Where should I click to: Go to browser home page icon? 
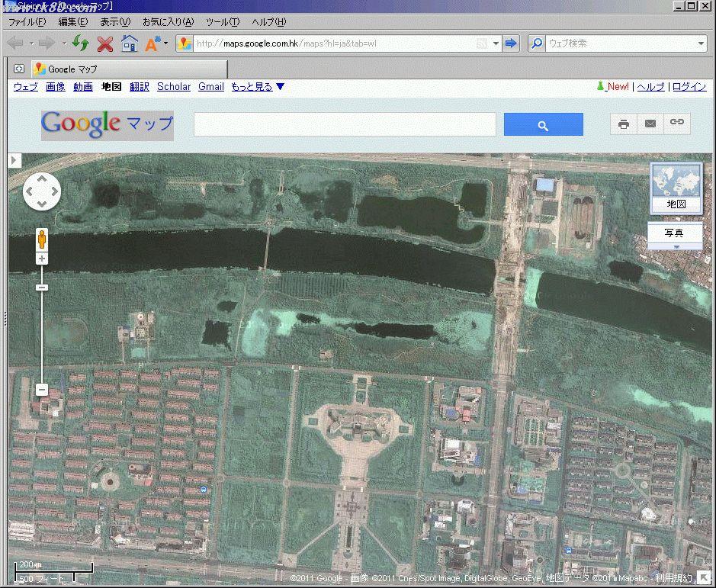point(130,43)
